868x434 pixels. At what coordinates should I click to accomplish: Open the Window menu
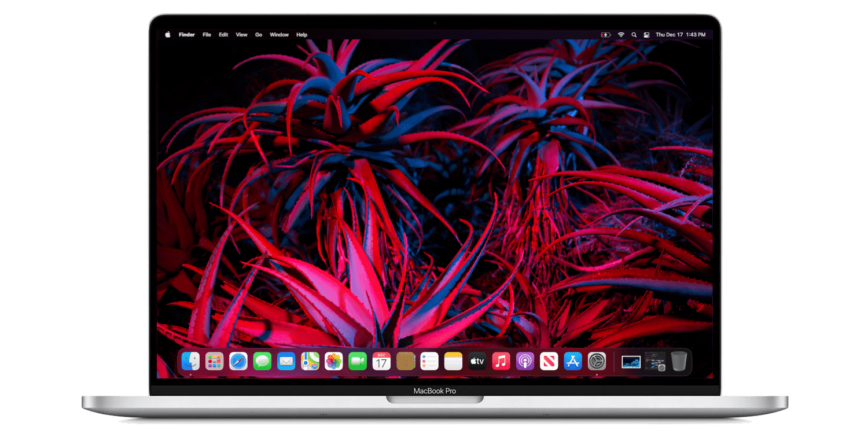coord(279,35)
